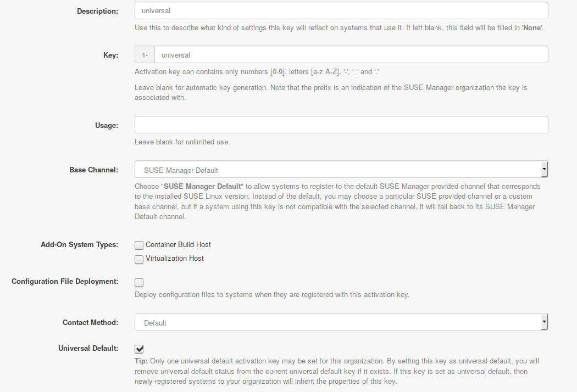Expand the Contact Method dropdown
Screen dimensions: 577x392
coord(341,322)
